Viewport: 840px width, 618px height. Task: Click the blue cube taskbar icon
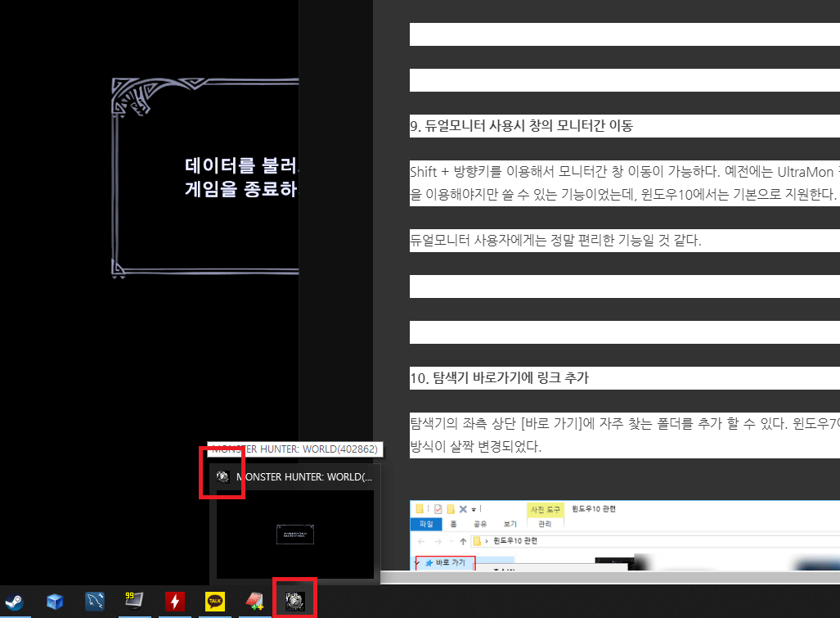click(55, 602)
